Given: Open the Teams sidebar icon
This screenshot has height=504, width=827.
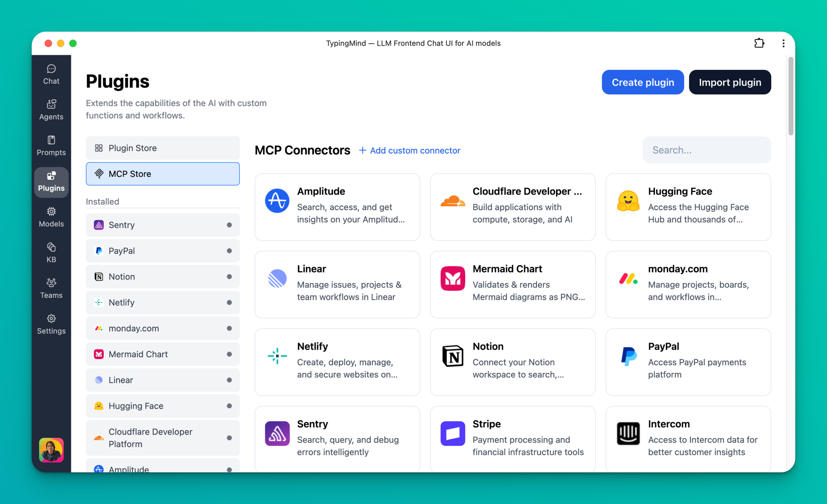Looking at the screenshot, I should click(51, 288).
